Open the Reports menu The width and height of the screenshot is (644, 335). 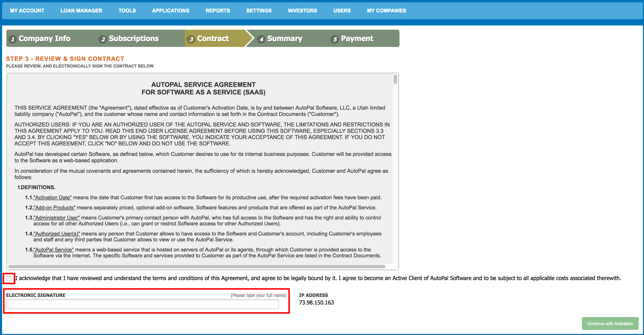(x=217, y=11)
